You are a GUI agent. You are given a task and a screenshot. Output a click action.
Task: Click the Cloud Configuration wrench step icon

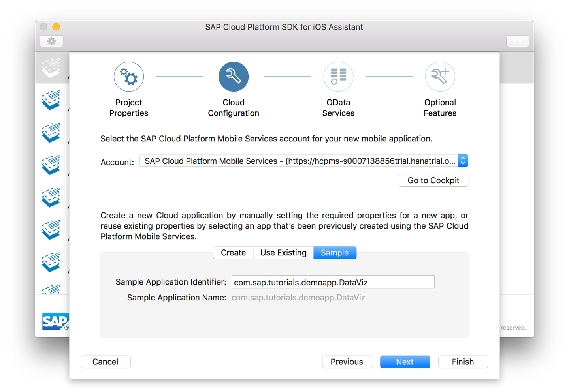click(x=234, y=77)
